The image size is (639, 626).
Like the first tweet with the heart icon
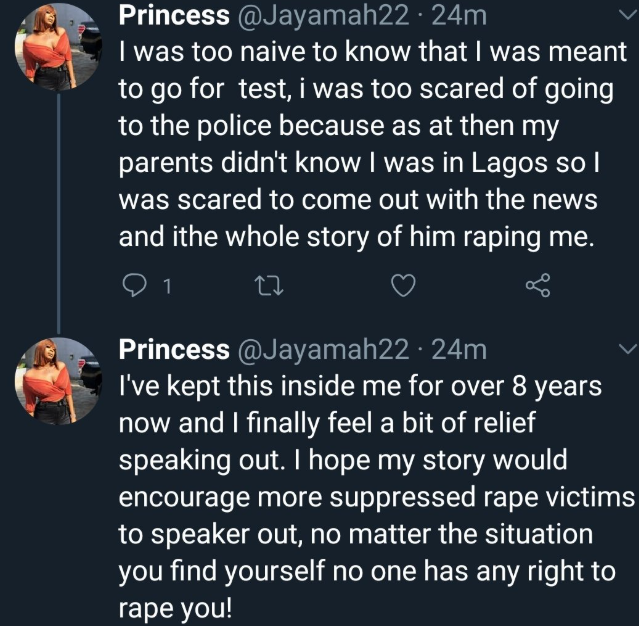pyautogui.click(x=402, y=287)
